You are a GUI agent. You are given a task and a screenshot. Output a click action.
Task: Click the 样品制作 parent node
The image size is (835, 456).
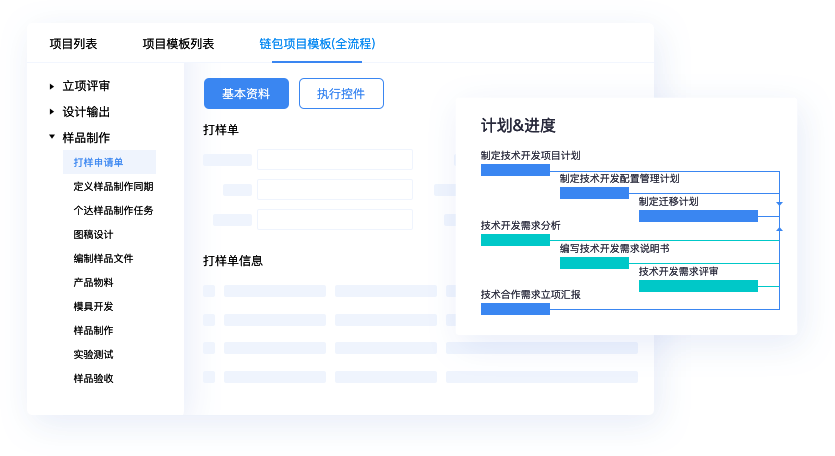point(86,137)
